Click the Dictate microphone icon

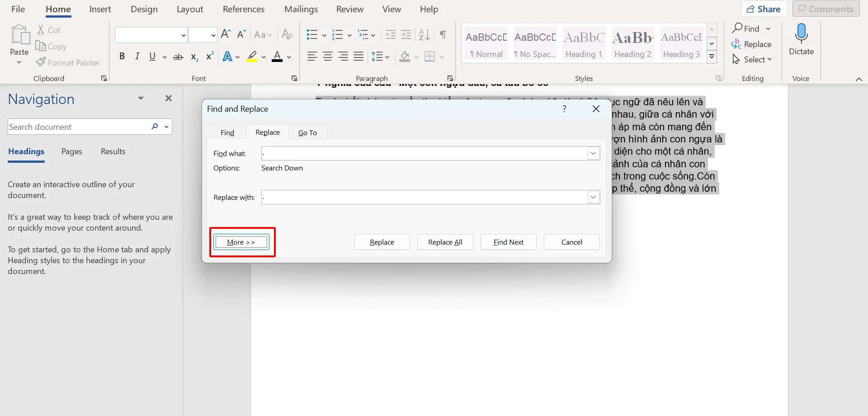pos(801,34)
